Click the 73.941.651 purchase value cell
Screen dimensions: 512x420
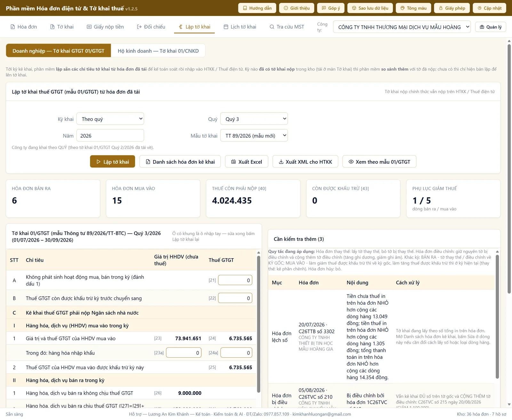point(188,338)
